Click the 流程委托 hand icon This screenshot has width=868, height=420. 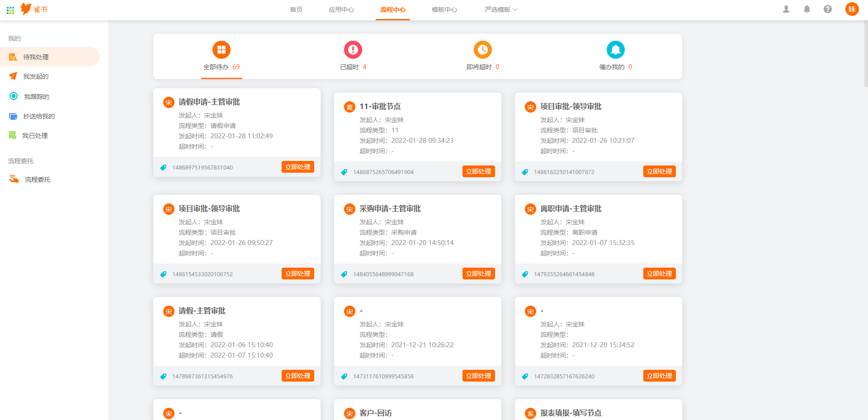click(14, 179)
